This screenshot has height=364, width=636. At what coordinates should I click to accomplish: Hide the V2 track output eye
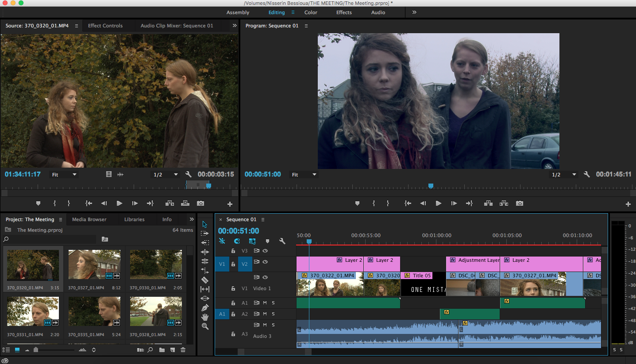pyautogui.click(x=265, y=262)
